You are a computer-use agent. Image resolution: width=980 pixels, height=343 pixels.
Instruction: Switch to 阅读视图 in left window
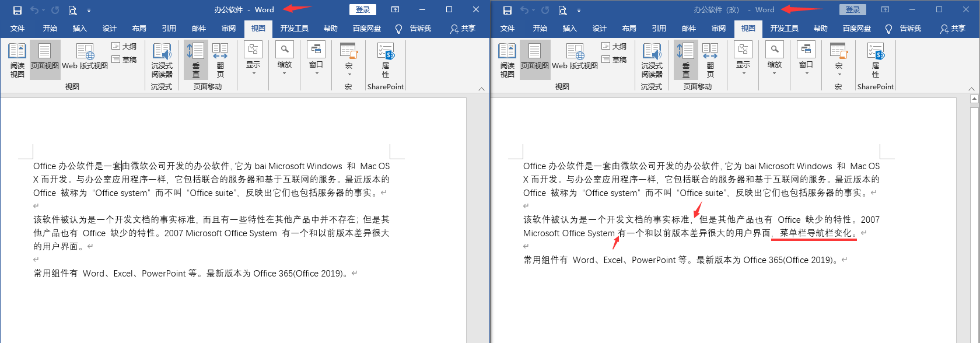click(x=17, y=60)
